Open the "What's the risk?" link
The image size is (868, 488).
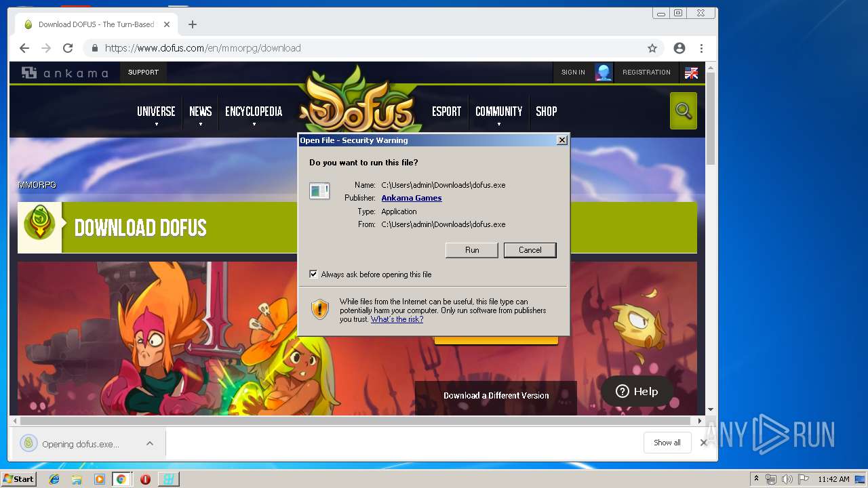click(397, 319)
